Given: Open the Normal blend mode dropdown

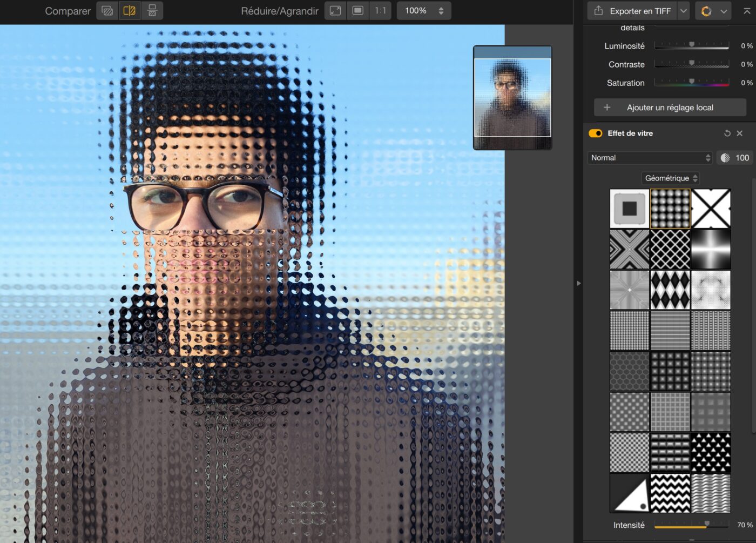Looking at the screenshot, I should coord(650,158).
